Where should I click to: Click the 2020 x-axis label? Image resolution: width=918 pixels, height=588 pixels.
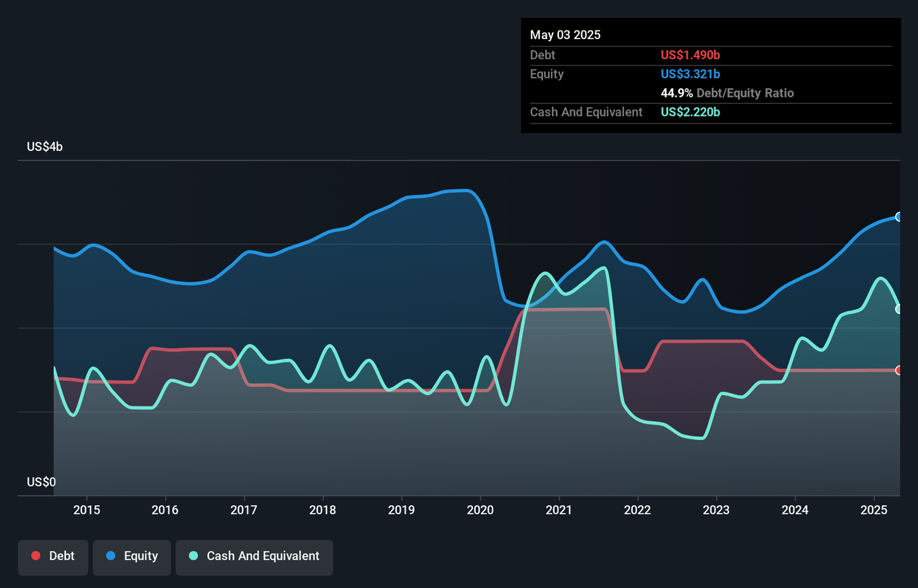(480, 510)
